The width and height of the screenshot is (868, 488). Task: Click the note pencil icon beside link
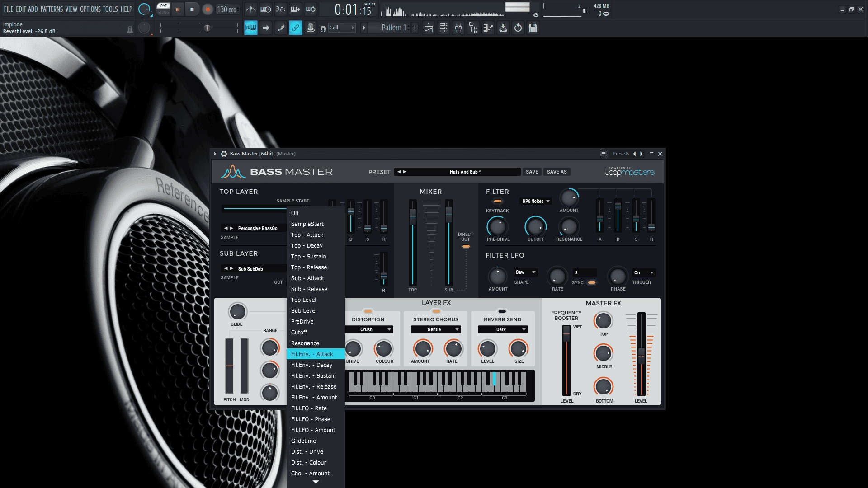click(281, 28)
